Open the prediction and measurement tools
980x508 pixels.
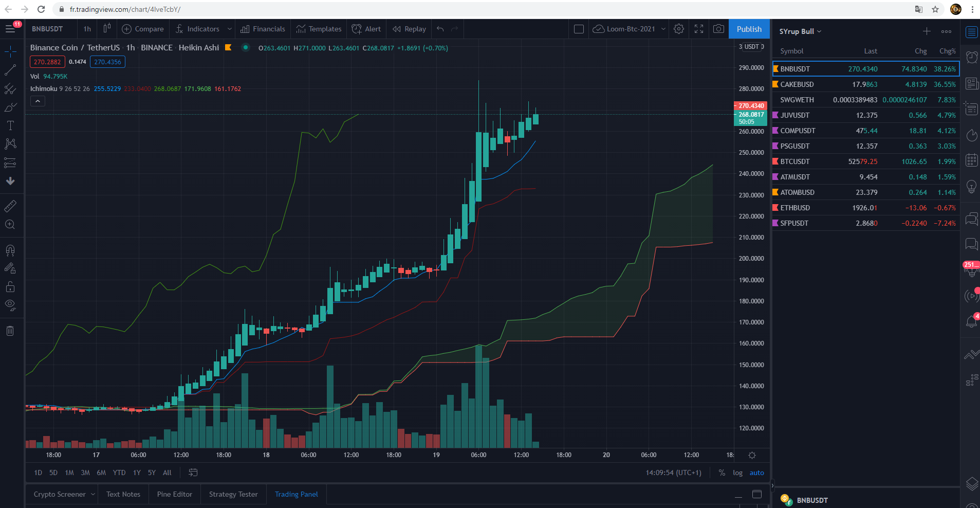(10, 163)
